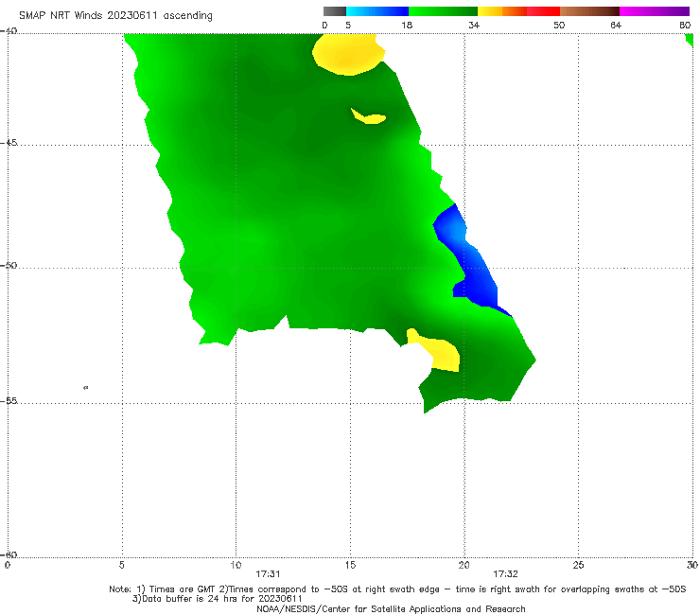Image resolution: width=700 pixels, height=615 pixels.
Task: Click the longitude axis label "30"
Action: click(692, 565)
